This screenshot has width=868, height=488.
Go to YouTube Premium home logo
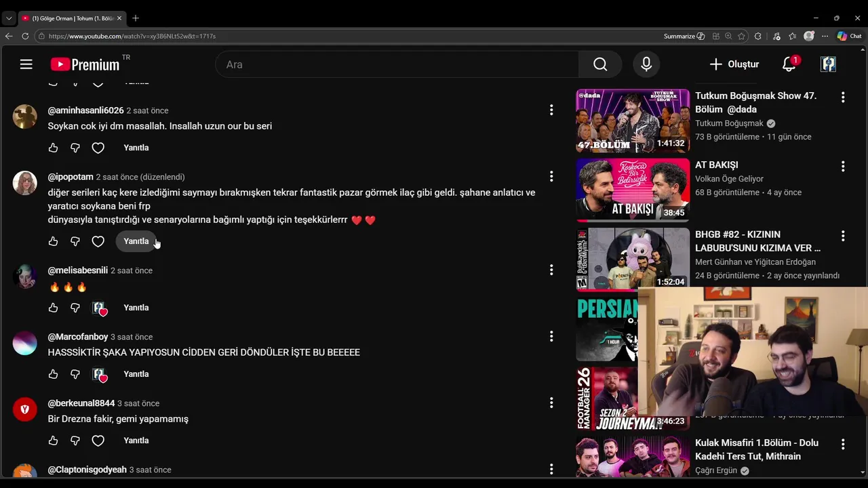click(x=85, y=64)
